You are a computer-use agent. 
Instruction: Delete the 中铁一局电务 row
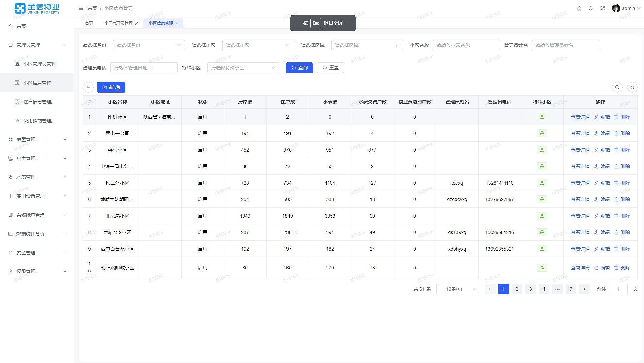622,166
